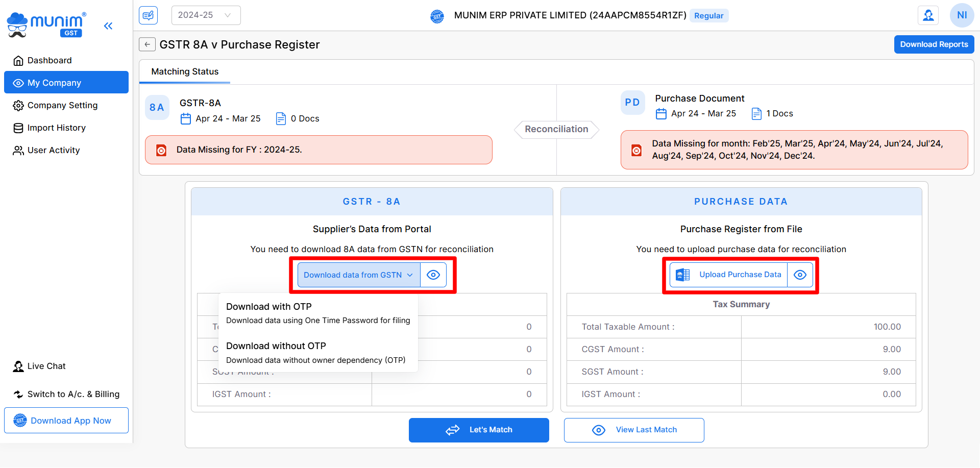The width and height of the screenshot is (980, 468).
Task: Click the Munim GST logo
Action: coord(46,24)
